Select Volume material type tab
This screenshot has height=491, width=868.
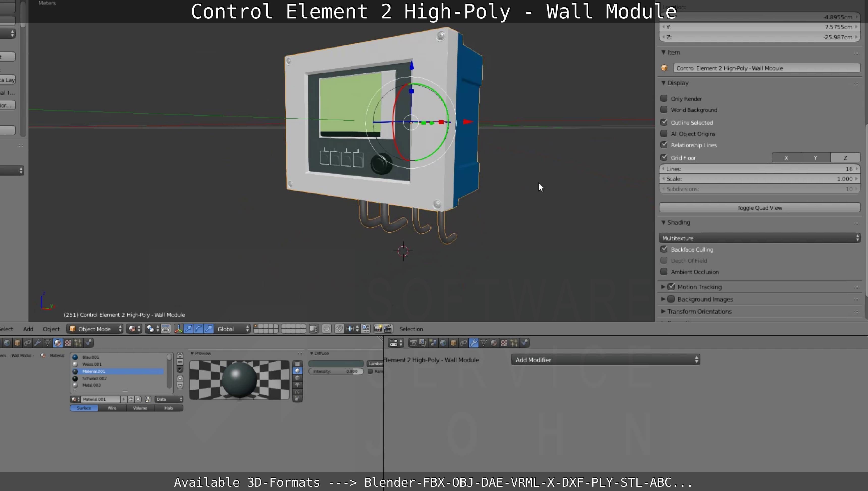click(140, 408)
